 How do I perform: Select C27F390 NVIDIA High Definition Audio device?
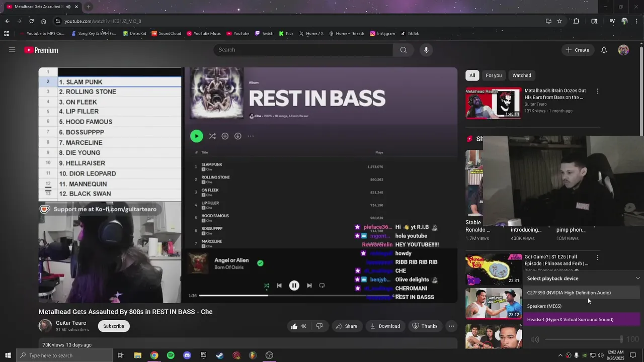pyautogui.click(x=582, y=293)
